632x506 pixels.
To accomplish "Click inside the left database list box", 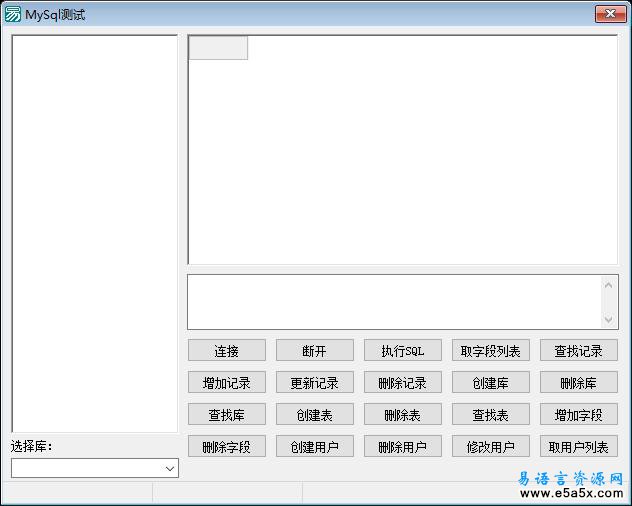I will 95,234.
